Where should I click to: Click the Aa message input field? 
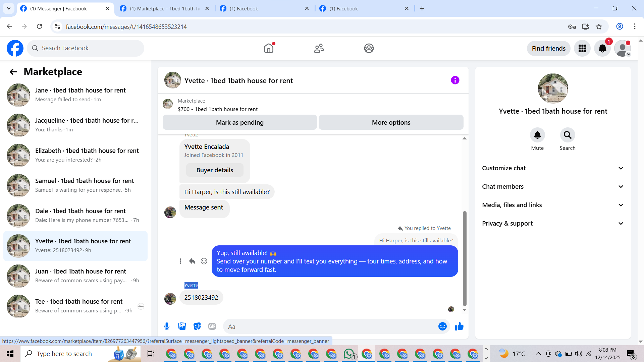click(330, 326)
